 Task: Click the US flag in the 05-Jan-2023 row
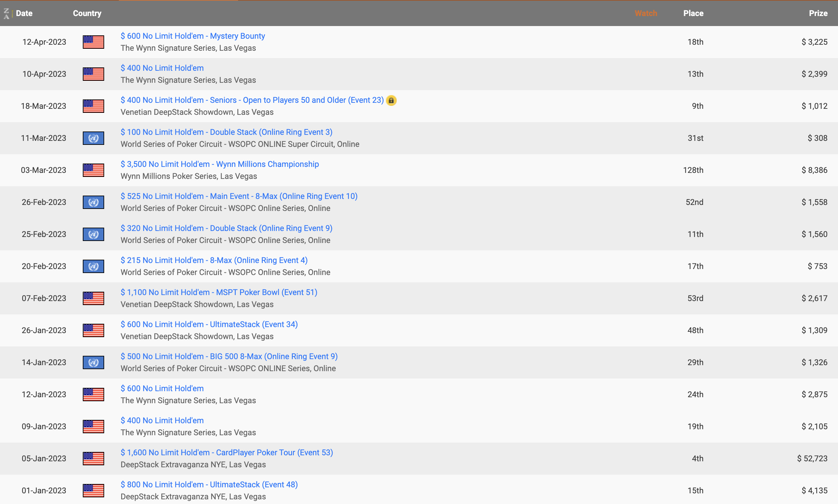tap(93, 459)
